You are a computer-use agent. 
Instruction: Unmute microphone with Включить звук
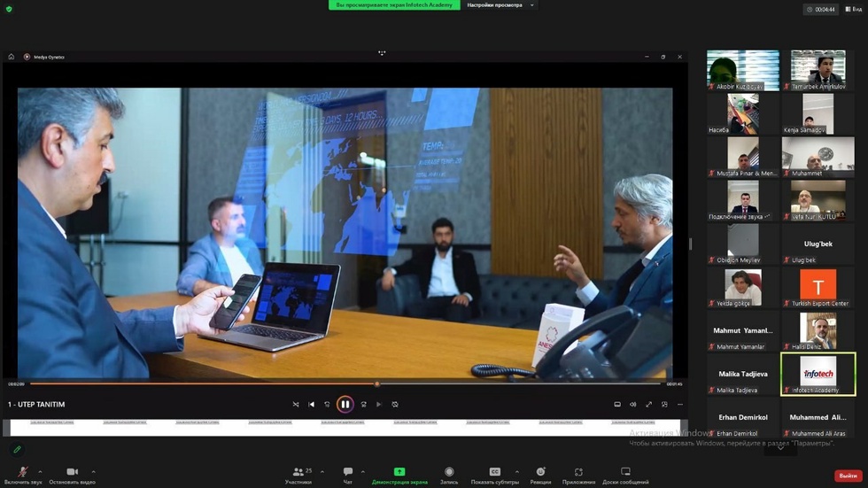pos(23,475)
